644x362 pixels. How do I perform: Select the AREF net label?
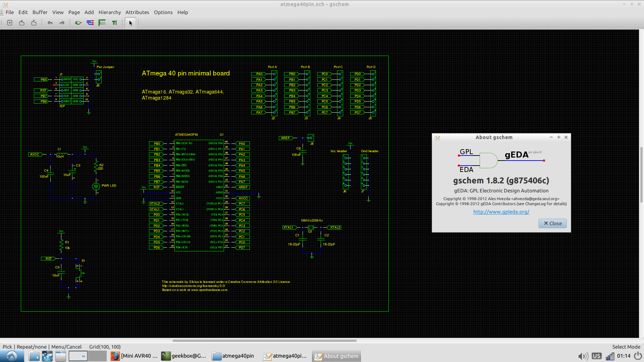tap(286, 138)
